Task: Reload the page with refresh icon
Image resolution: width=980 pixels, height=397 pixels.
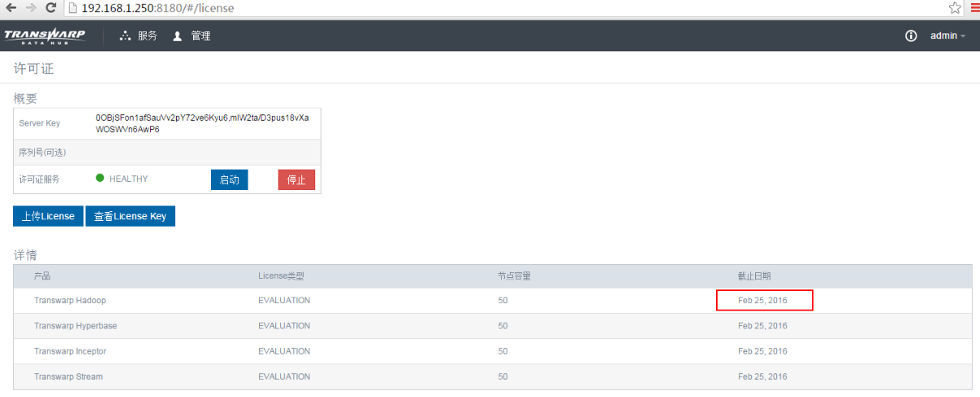Action: point(51,7)
